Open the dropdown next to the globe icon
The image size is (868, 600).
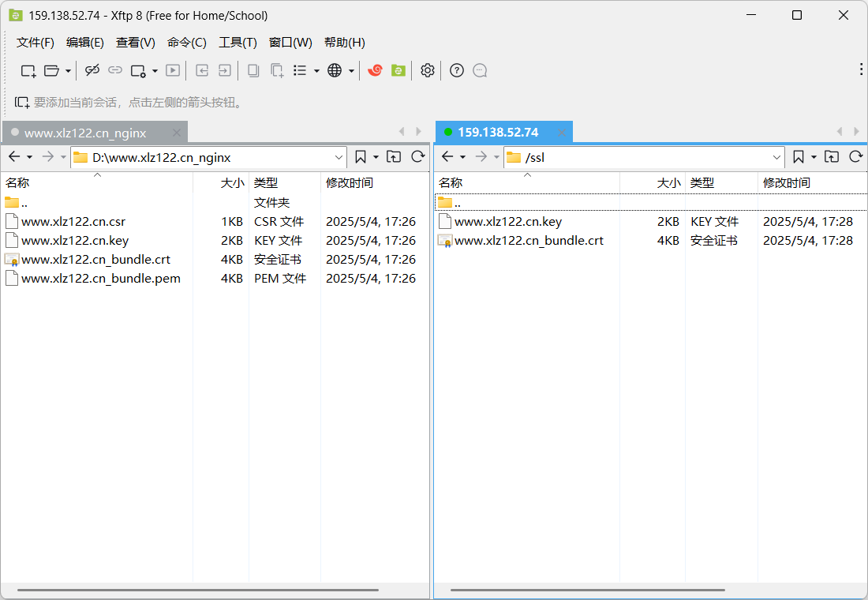point(351,71)
